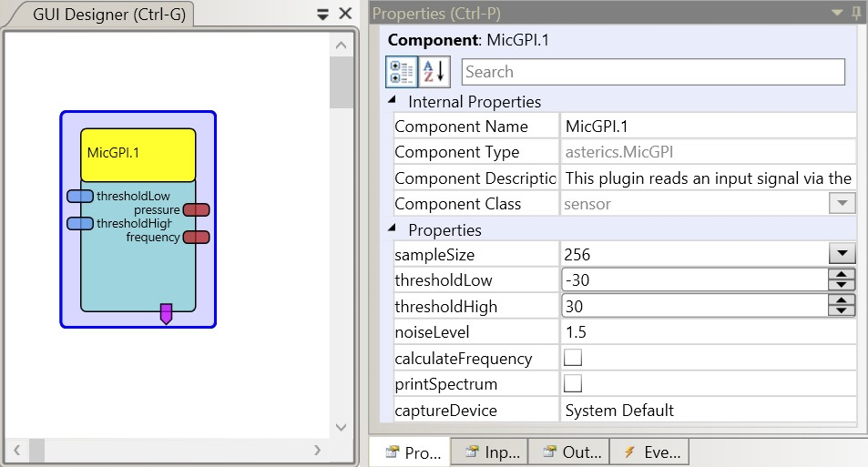Enable the printSpectrum checkbox
This screenshot has width=868, height=467.
pos(573,383)
